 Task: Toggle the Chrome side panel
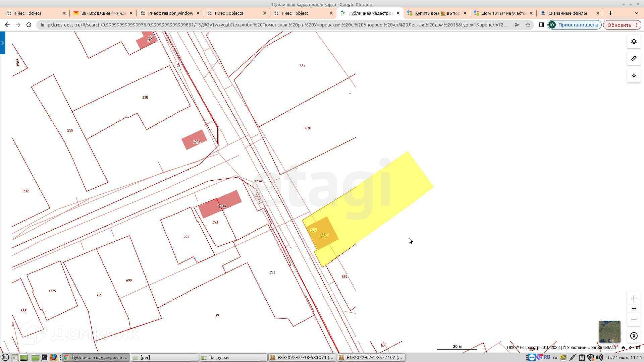(541, 25)
